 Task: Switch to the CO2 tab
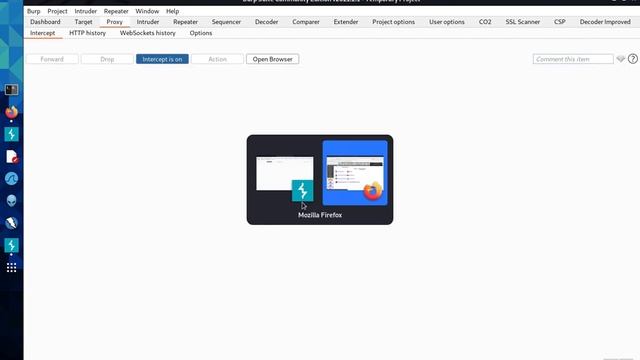point(485,22)
